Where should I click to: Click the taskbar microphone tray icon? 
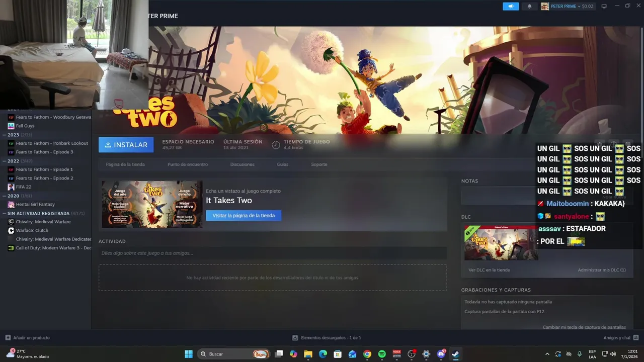pos(579,354)
